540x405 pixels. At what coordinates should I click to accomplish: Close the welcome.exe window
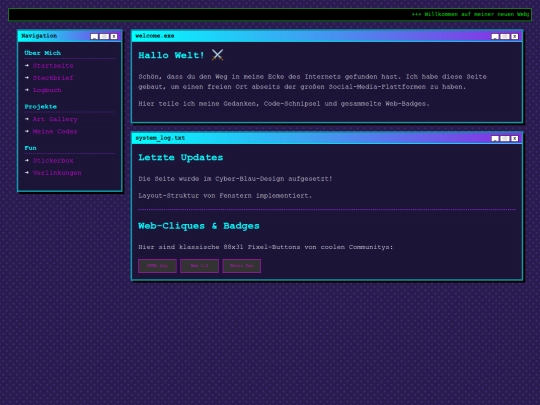pyautogui.click(x=515, y=37)
